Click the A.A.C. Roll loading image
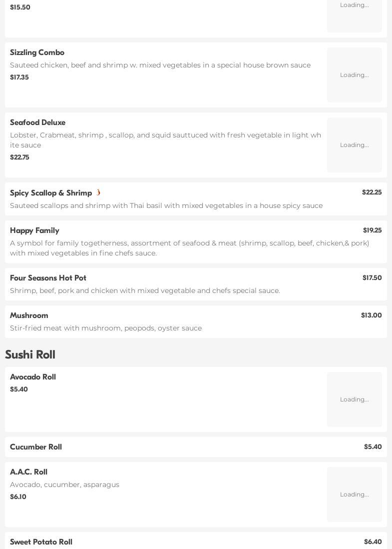Viewport: 392px width, 549px height. (x=354, y=494)
